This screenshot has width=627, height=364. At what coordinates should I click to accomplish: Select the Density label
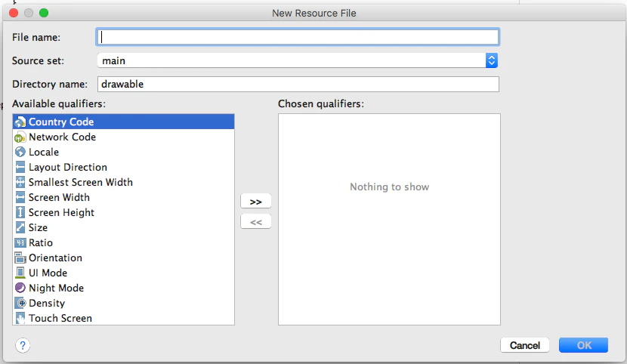(x=47, y=304)
